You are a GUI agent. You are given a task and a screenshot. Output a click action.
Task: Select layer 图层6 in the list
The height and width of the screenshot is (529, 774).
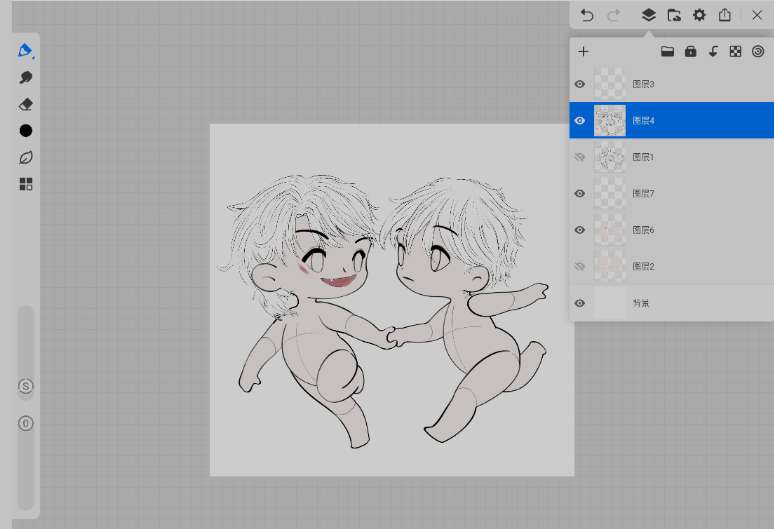point(680,230)
